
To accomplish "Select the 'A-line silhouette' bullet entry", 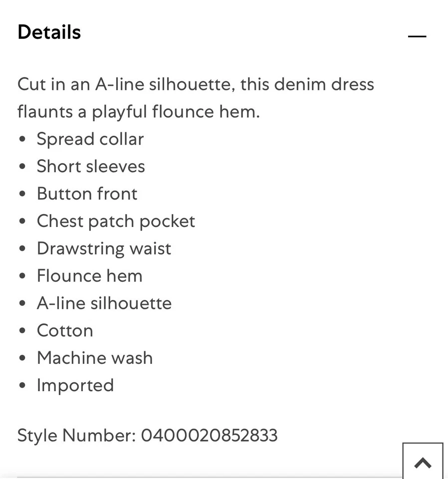I will point(104,303).
